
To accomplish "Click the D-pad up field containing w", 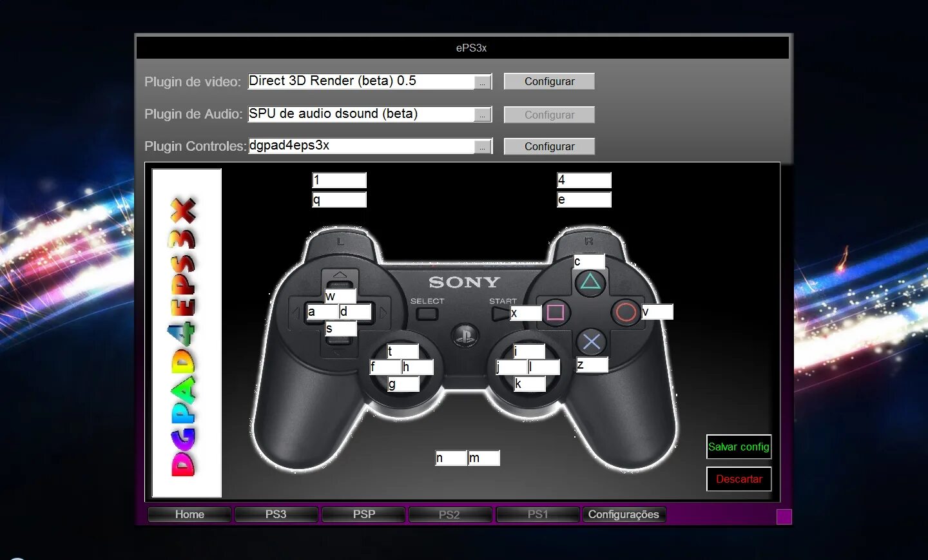I will 340,296.
